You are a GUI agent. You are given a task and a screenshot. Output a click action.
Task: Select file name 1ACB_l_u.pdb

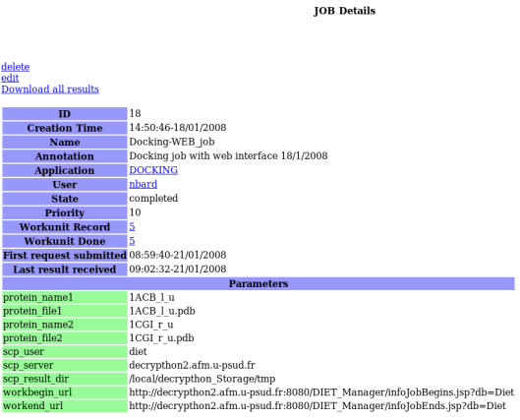(x=162, y=311)
